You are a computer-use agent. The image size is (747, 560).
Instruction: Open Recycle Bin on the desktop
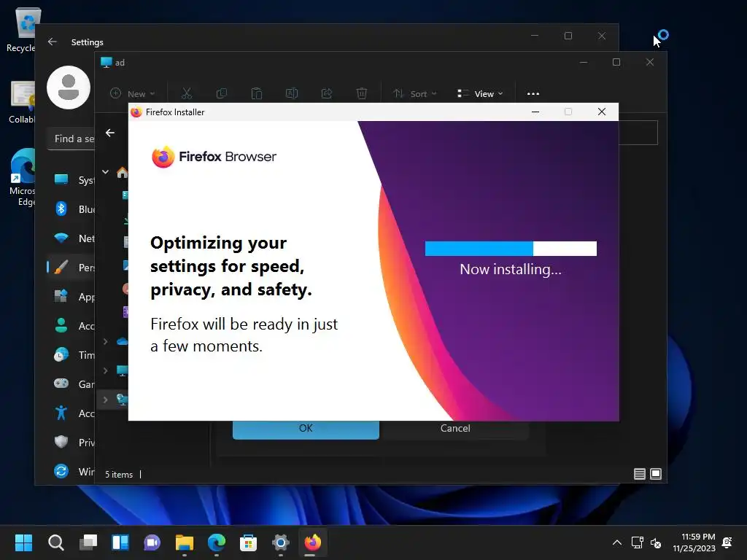(21, 28)
